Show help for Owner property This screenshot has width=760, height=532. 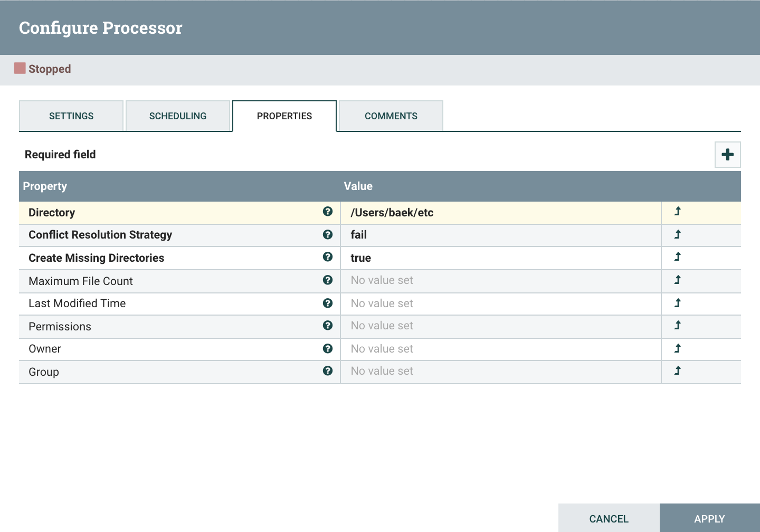point(328,348)
